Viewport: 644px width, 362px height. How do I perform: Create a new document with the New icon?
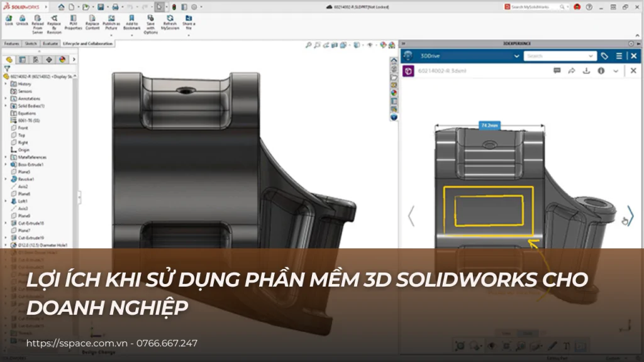click(x=72, y=7)
